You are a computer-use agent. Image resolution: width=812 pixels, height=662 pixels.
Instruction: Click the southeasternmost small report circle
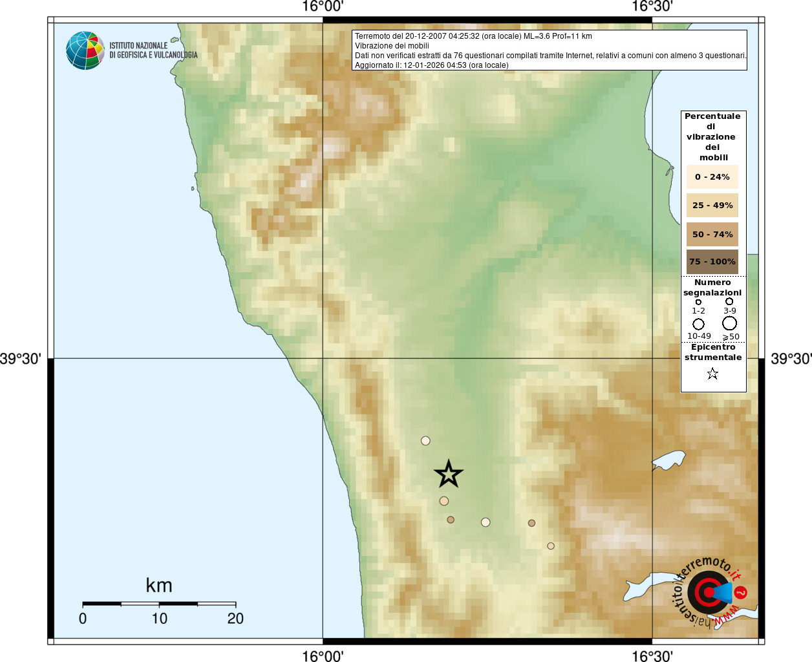coord(551,546)
